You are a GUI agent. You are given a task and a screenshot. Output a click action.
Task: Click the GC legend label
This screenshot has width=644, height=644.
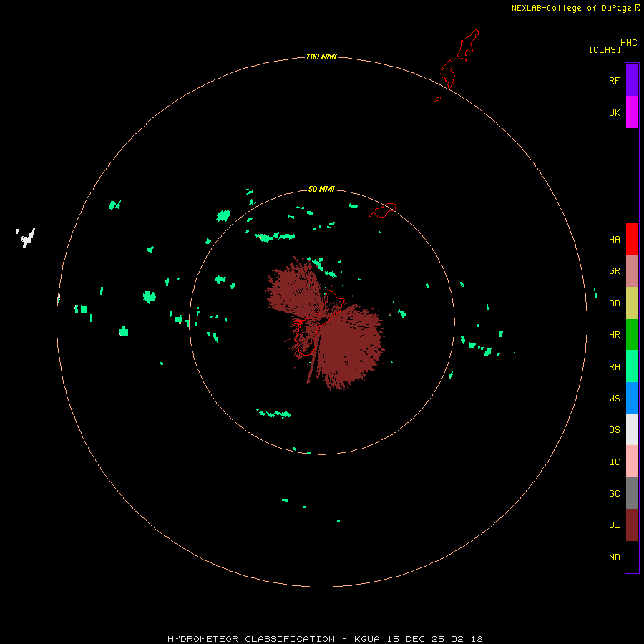pos(614,493)
